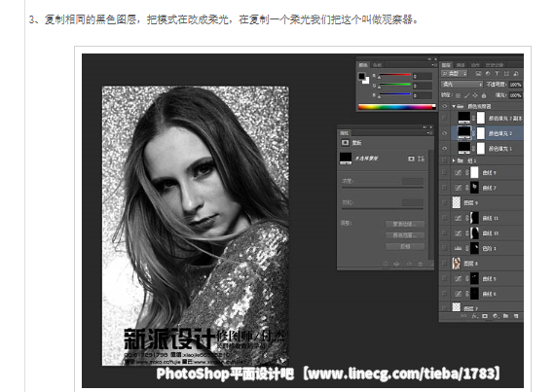This screenshot has width=554, height=392.
Task: Show the 颜色填充 2 副本 layer visibility box
Action: [x=445, y=118]
